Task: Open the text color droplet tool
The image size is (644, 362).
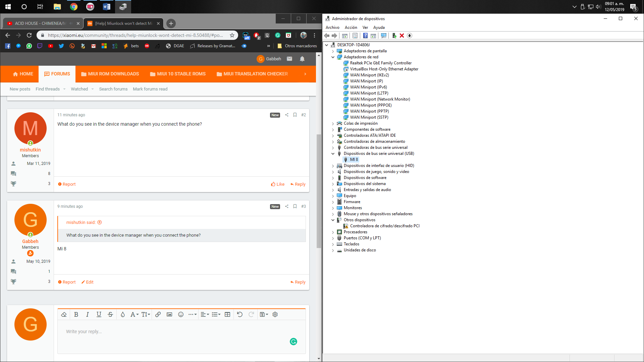Action: pos(123,314)
